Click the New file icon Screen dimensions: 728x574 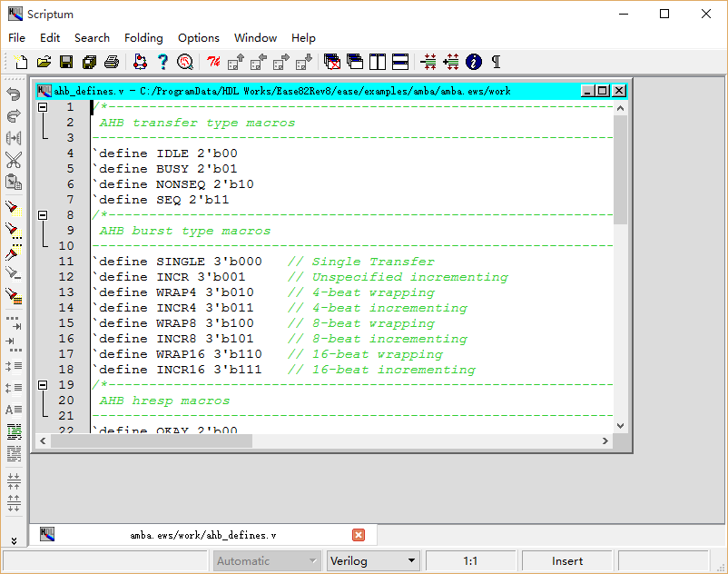tap(20, 62)
